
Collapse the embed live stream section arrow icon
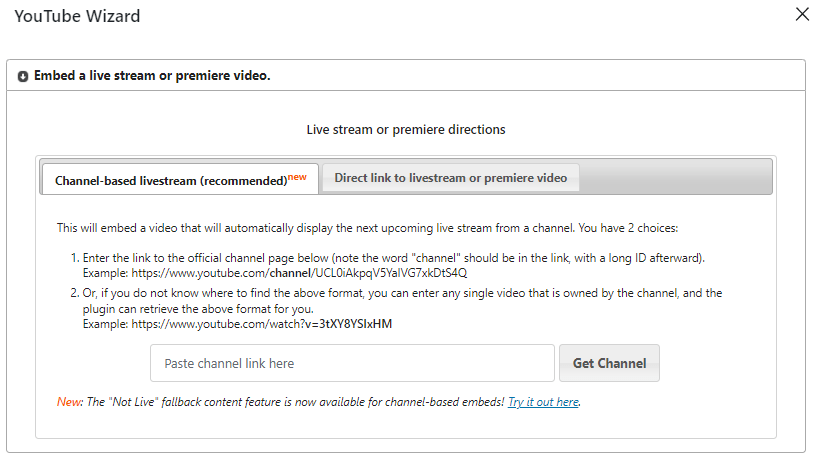(23, 77)
